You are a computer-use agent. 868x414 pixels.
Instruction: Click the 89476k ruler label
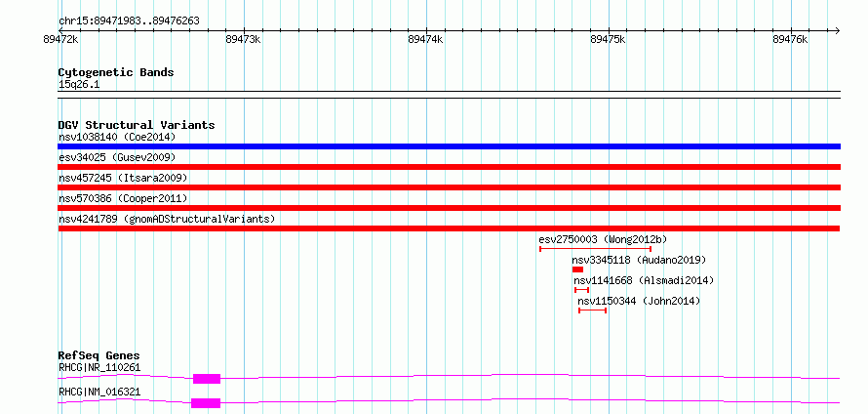coord(790,39)
